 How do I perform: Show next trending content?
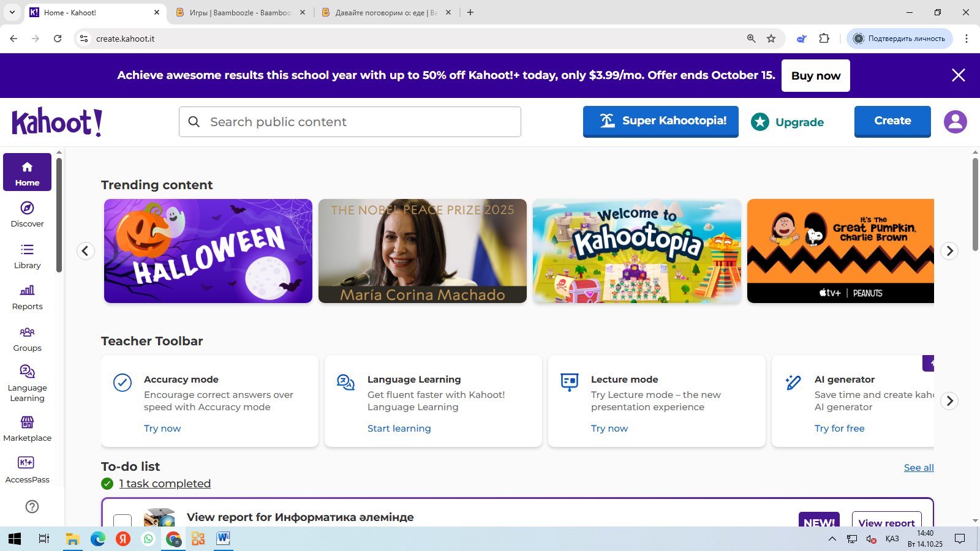pos(949,251)
